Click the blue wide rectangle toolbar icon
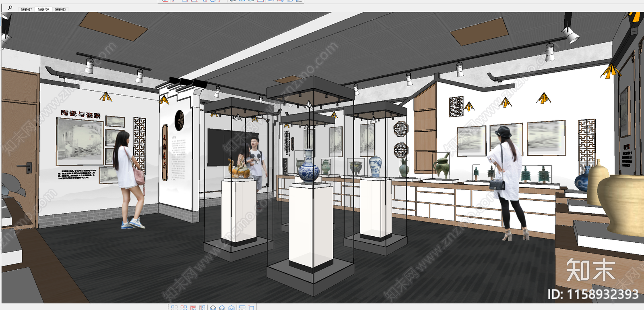This screenshot has width=644, height=310. (x=242, y=308)
